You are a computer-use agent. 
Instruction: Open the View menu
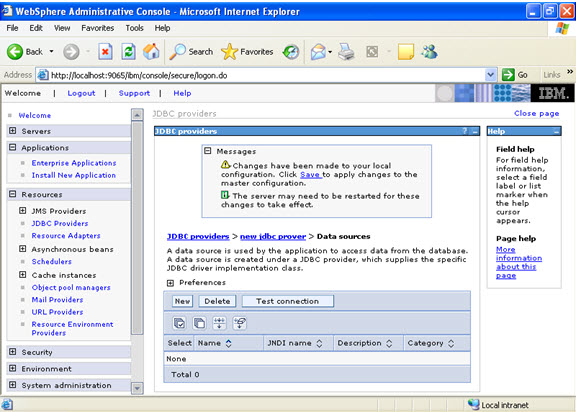click(62, 28)
